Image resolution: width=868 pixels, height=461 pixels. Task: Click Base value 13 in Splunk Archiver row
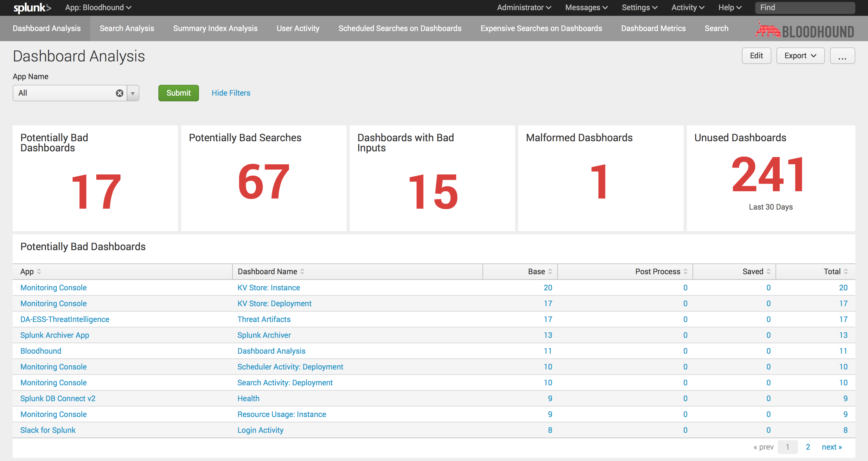pyautogui.click(x=548, y=335)
